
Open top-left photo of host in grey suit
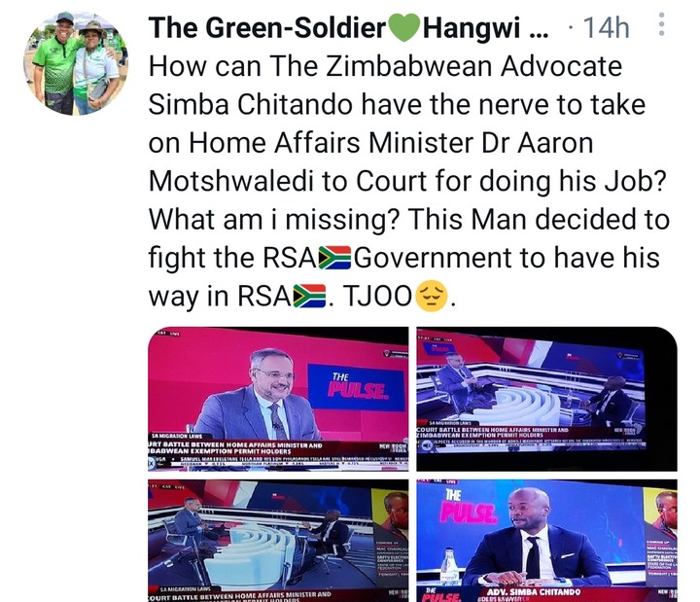point(278,399)
